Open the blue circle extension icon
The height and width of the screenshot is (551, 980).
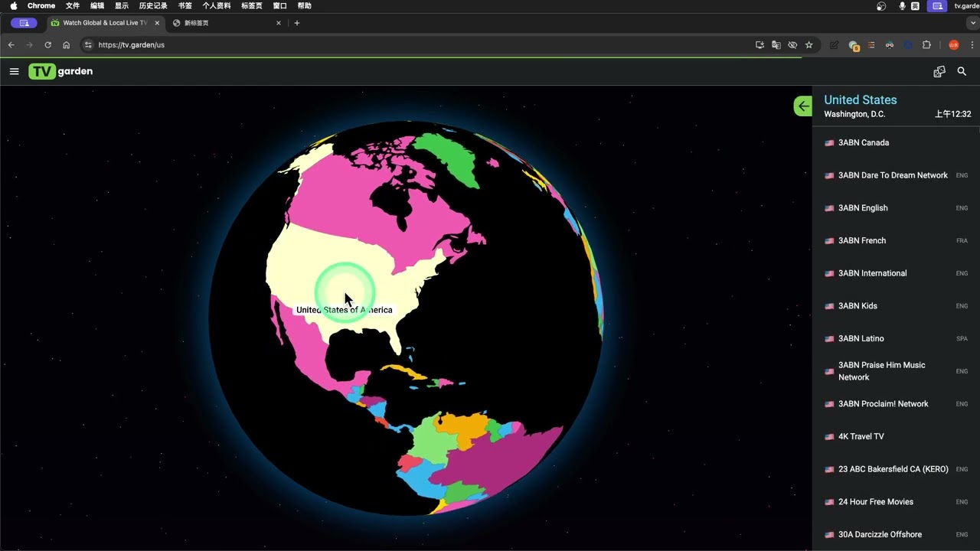click(x=908, y=45)
